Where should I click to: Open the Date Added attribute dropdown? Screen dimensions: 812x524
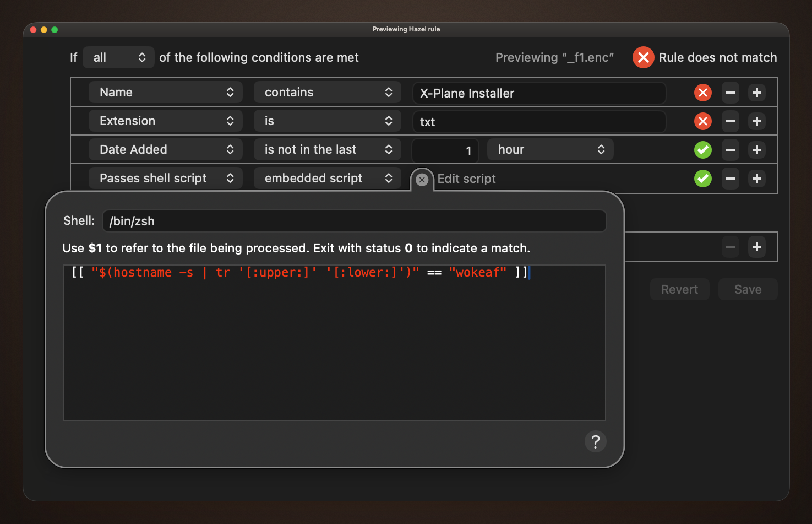pos(165,150)
